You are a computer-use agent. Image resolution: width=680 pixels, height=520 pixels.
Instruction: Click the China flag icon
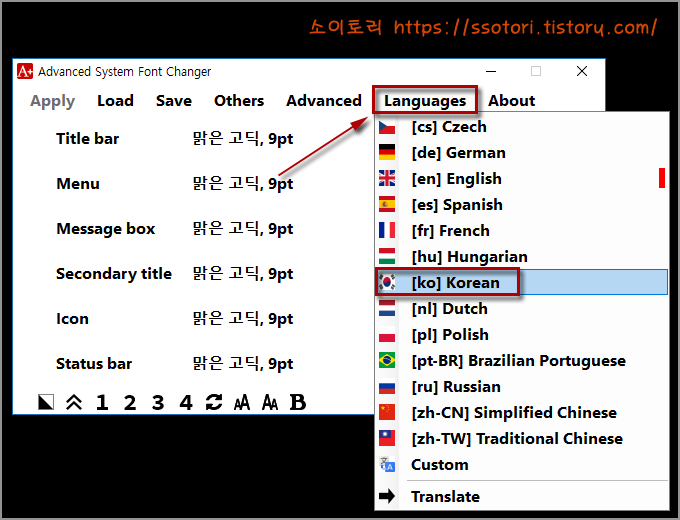tap(387, 412)
